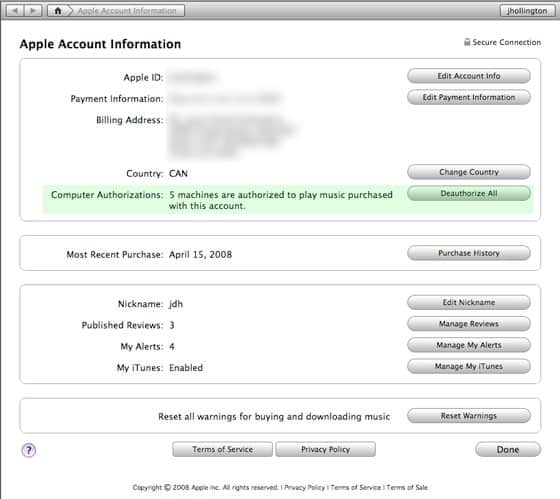
Task: Click Edit Nickname button
Action: click(469, 302)
